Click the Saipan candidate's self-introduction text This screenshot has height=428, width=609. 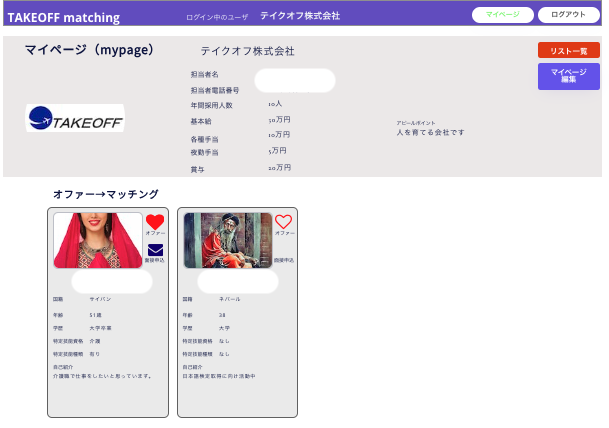tap(101, 376)
